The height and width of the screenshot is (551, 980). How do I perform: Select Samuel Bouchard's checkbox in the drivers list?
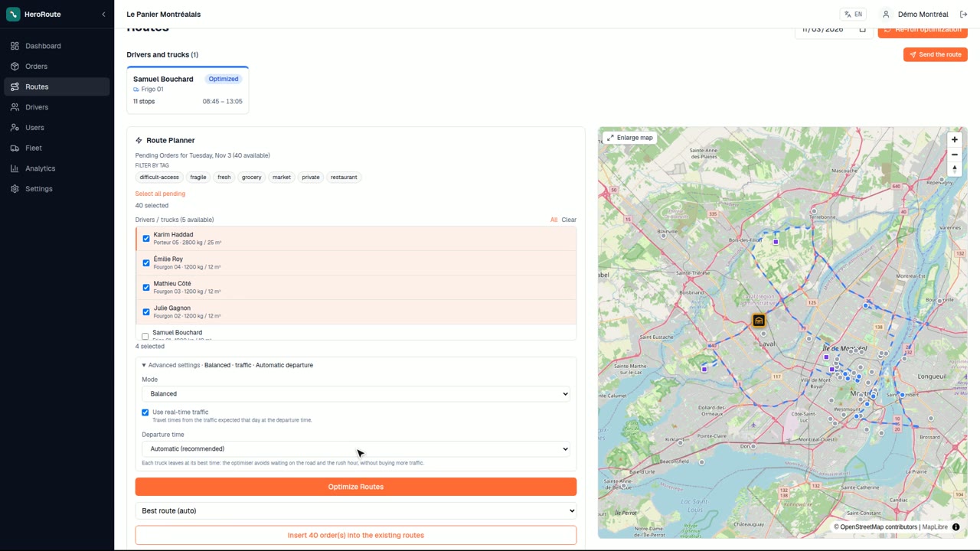click(145, 336)
